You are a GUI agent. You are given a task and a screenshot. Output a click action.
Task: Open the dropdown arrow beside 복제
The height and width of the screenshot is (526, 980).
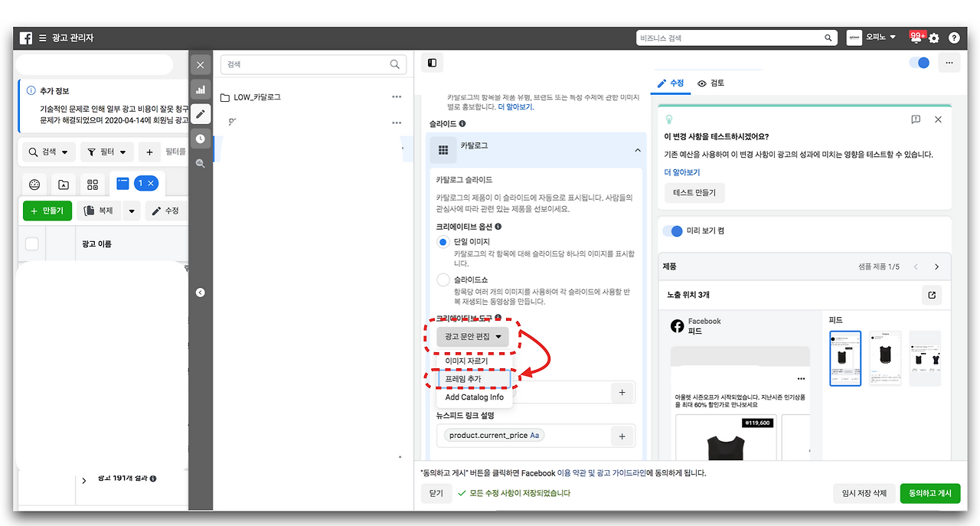point(131,211)
